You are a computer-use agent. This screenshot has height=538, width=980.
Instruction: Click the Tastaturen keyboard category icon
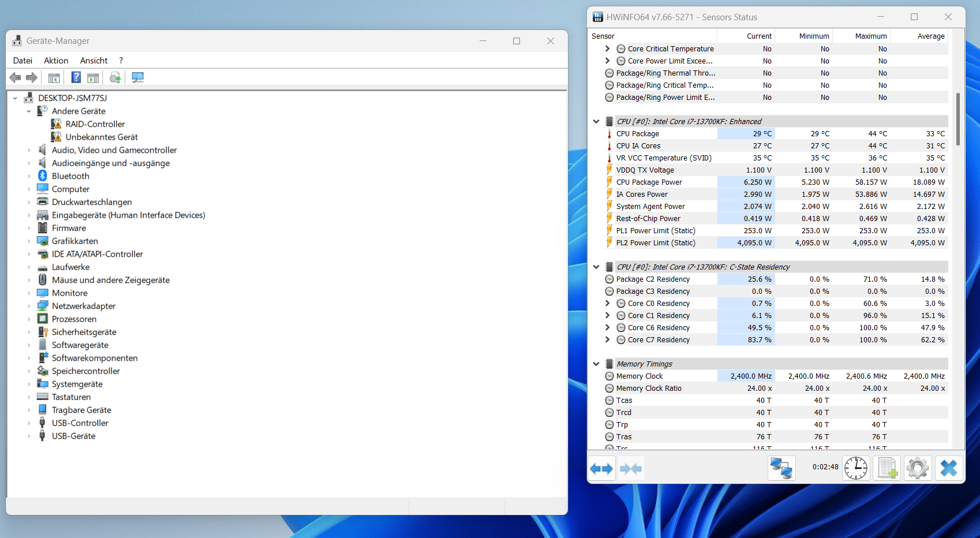click(42, 397)
